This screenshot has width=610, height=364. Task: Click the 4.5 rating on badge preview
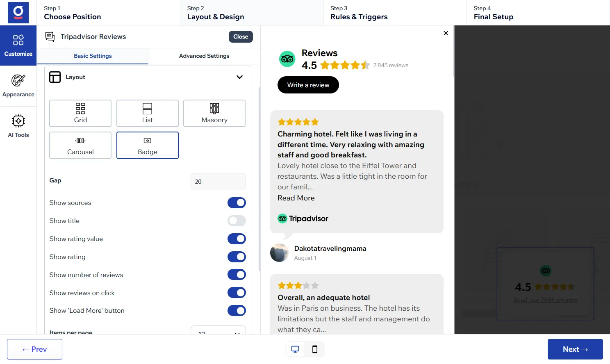[x=523, y=287]
